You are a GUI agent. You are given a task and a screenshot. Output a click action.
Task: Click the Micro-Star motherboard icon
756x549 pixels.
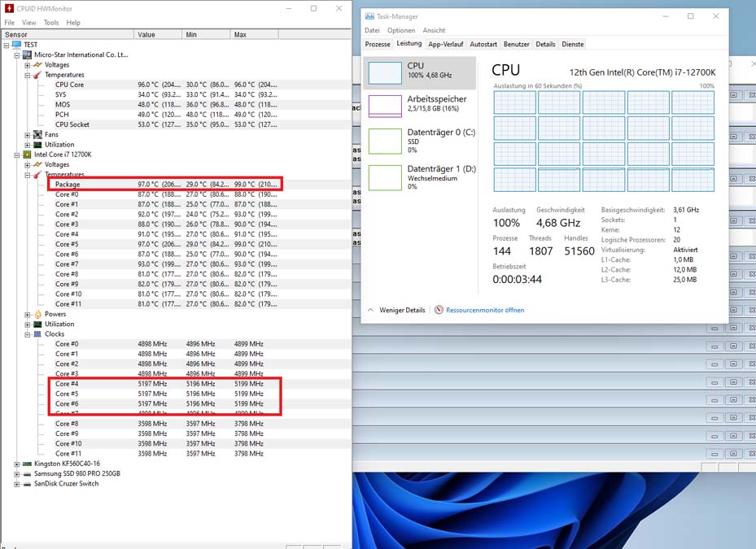click(27, 55)
